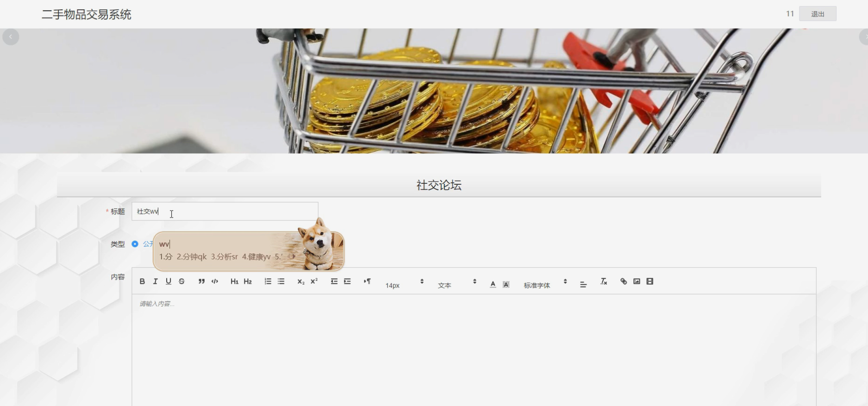Click into the content editor area
Image resolution: width=868 pixels, height=406 pixels.
474,350
